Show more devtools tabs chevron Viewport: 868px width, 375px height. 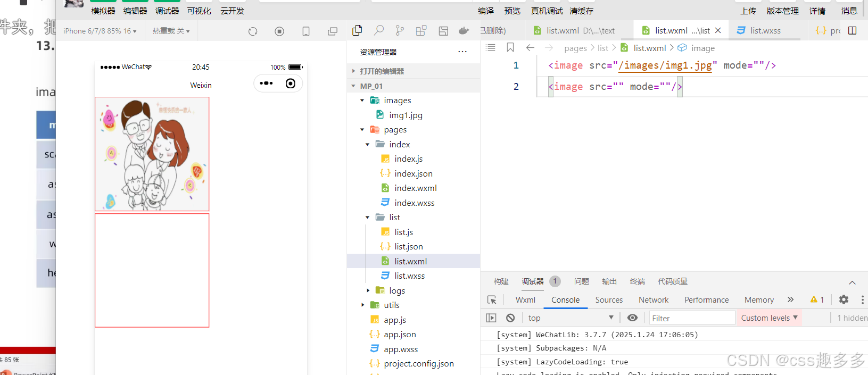[x=791, y=299]
